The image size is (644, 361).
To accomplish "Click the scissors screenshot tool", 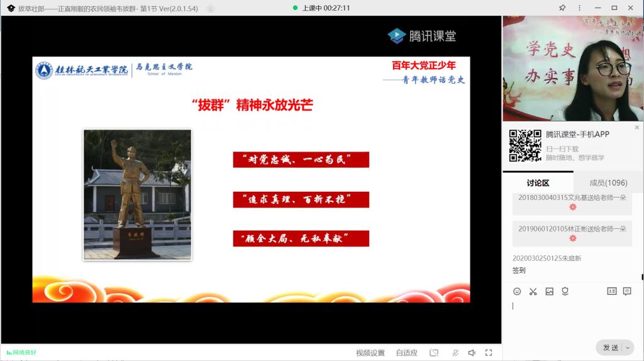I will coord(533,291).
